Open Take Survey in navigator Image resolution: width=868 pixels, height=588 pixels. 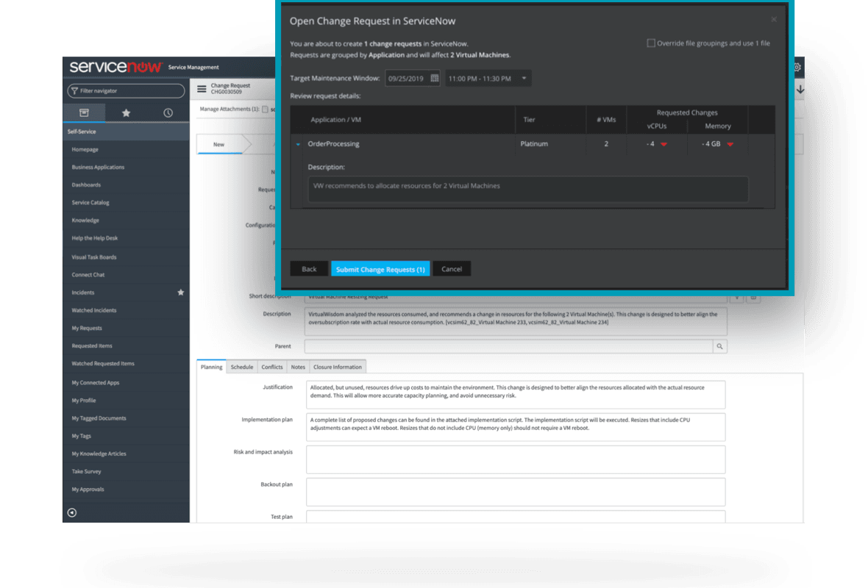[86, 471]
